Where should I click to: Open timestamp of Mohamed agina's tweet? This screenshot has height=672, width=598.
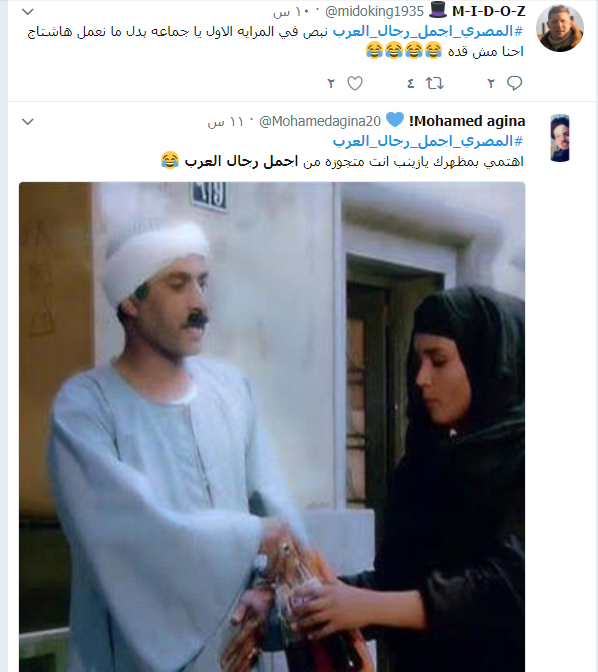point(225,122)
